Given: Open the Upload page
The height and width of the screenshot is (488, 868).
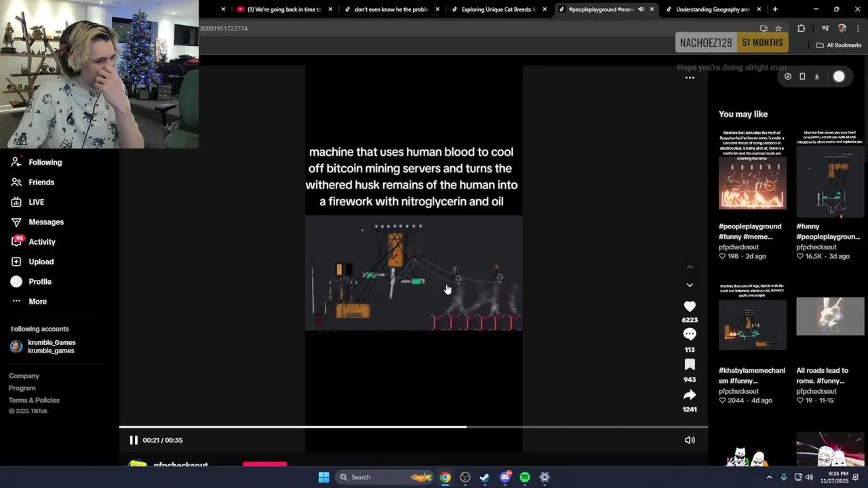Looking at the screenshot, I should [32, 262].
